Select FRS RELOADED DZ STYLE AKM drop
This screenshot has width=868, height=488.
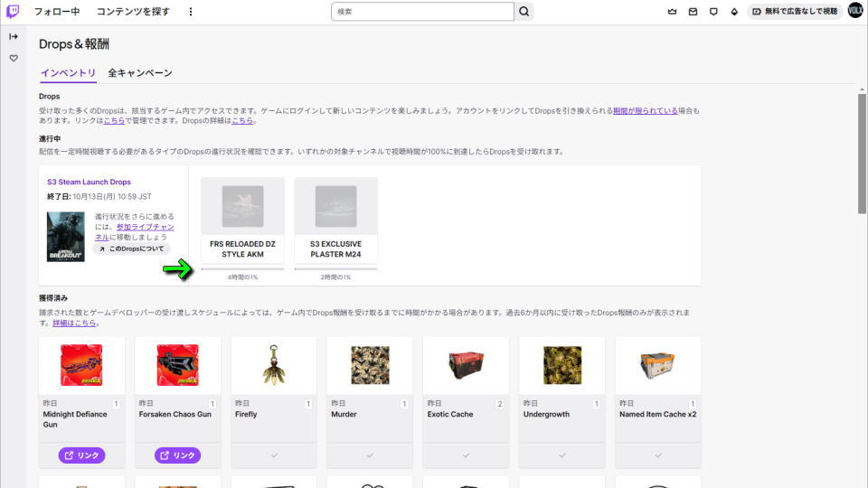[x=242, y=220]
